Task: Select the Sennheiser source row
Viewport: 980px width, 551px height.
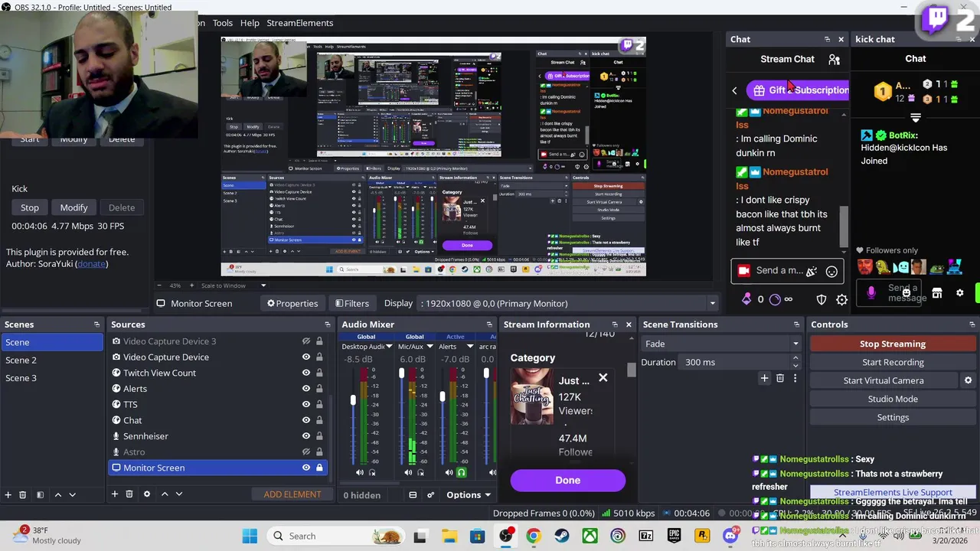Action: pos(218,436)
